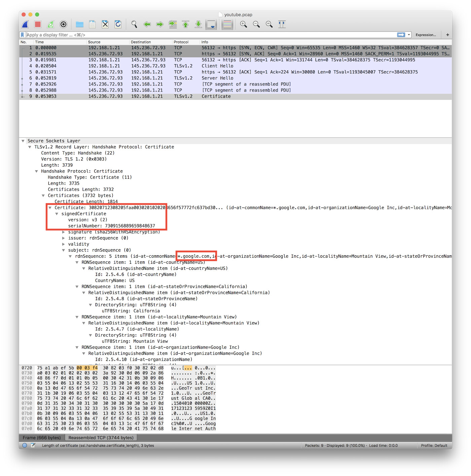Stop the capture with the red square

click(38, 24)
